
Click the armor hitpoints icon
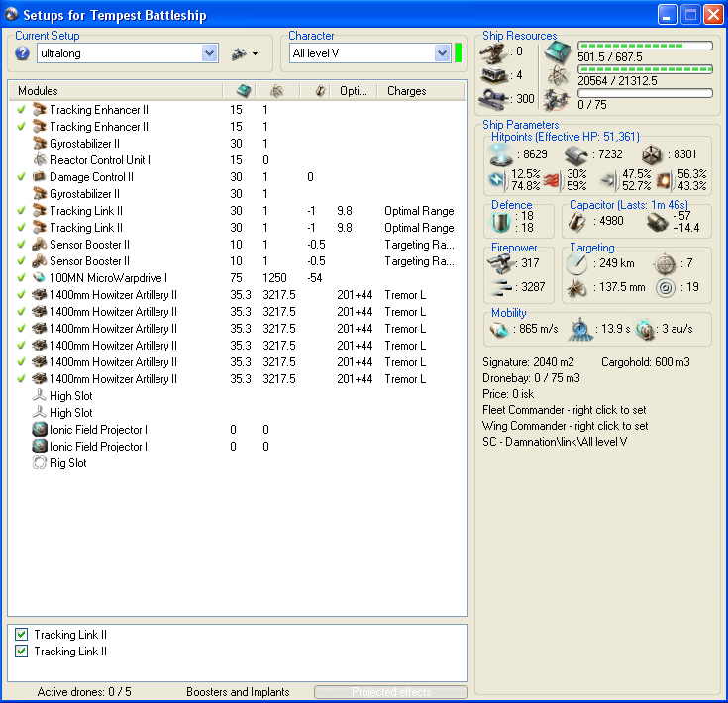pyautogui.click(x=576, y=155)
